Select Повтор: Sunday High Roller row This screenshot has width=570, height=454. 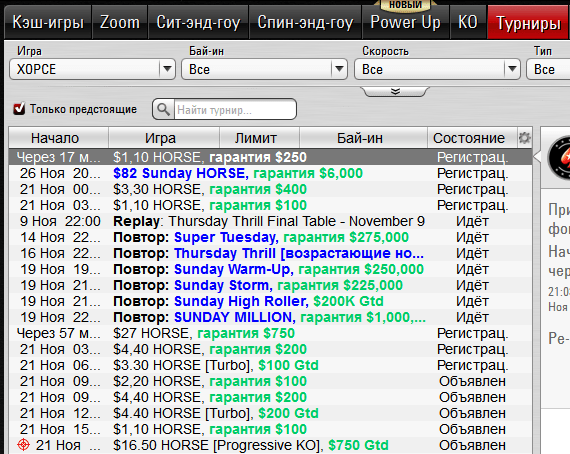[270, 301]
